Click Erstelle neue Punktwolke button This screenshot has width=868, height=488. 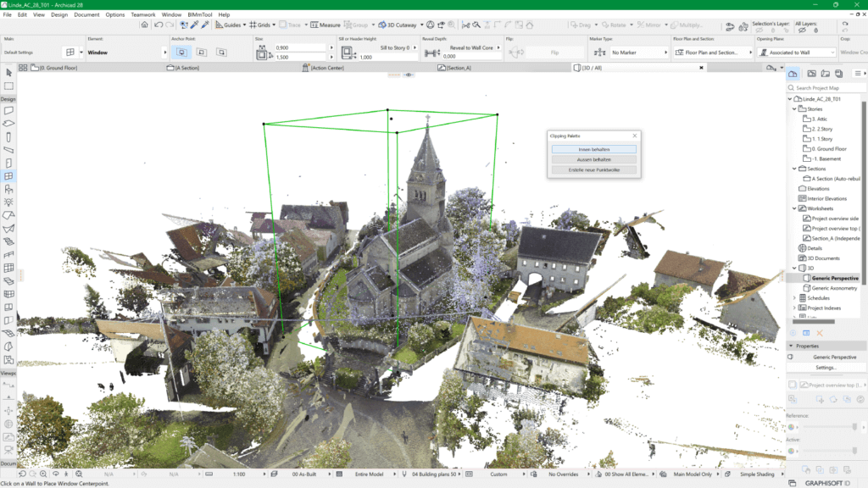(593, 169)
